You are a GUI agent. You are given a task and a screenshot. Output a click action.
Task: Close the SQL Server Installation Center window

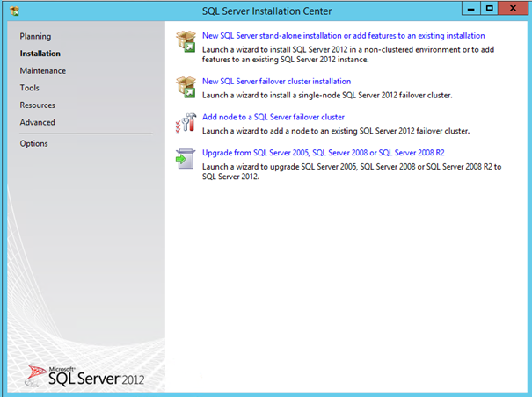(514, 8)
